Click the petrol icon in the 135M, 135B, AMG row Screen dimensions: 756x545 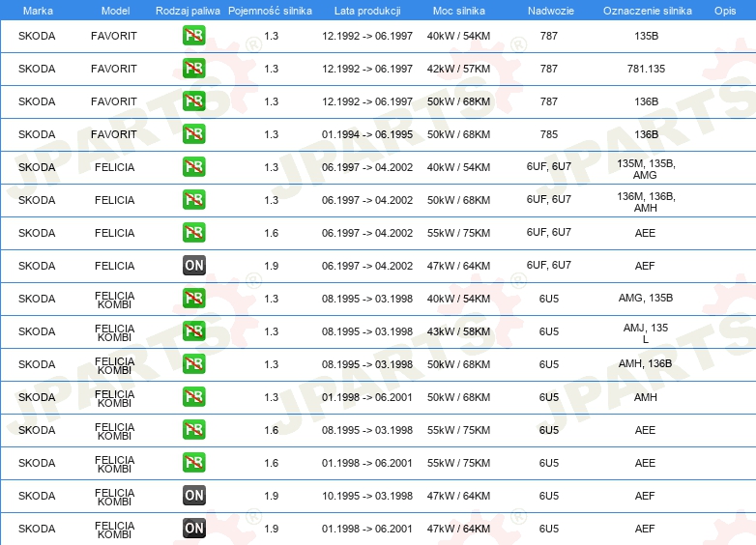tap(193, 167)
